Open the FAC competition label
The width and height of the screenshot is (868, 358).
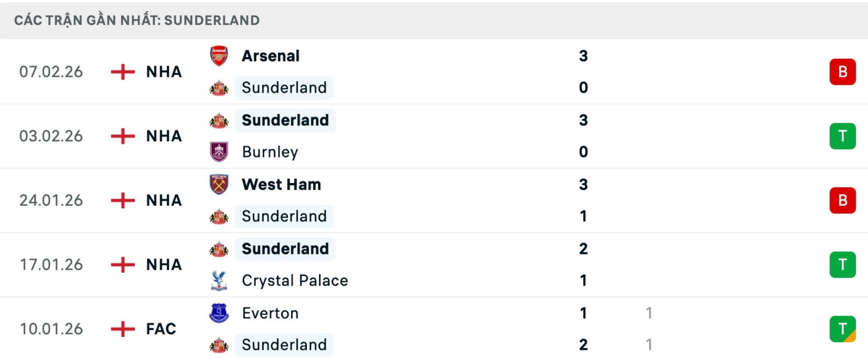[160, 329]
